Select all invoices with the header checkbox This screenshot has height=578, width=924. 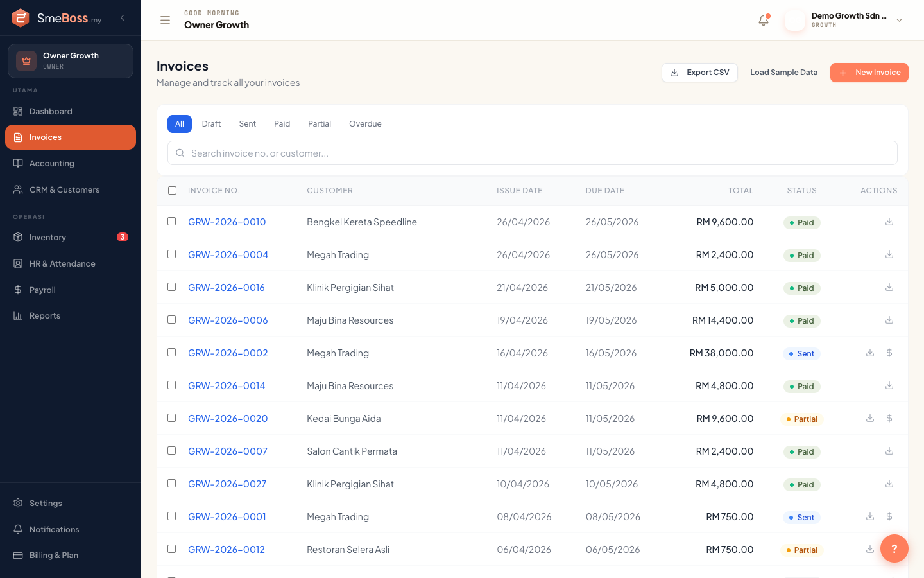[172, 190]
